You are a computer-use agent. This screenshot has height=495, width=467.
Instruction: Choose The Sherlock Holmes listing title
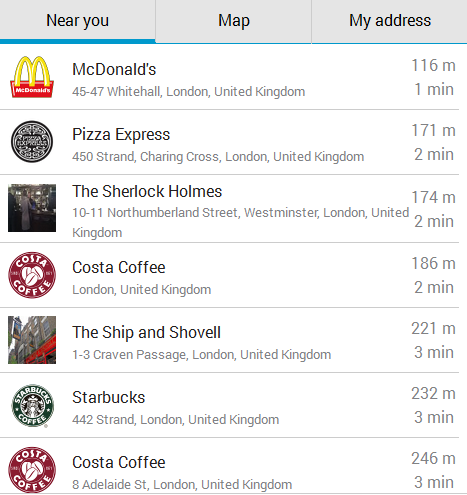pyautogui.click(x=147, y=191)
